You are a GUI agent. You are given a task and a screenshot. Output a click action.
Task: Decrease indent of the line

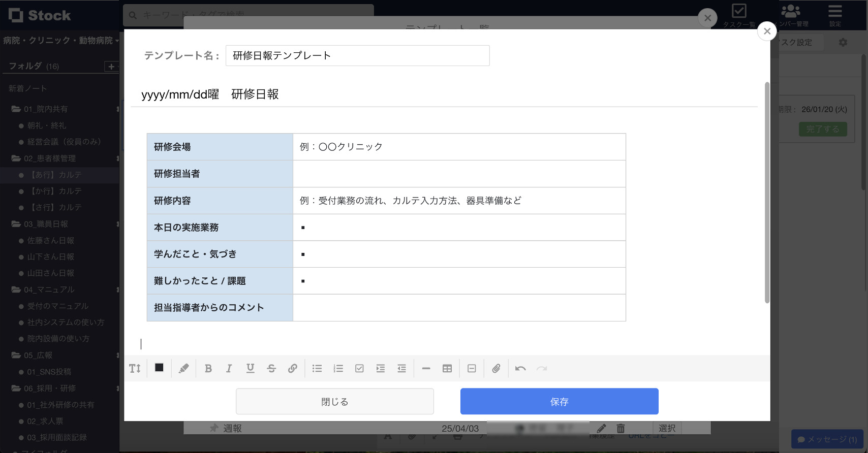[402, 369]
